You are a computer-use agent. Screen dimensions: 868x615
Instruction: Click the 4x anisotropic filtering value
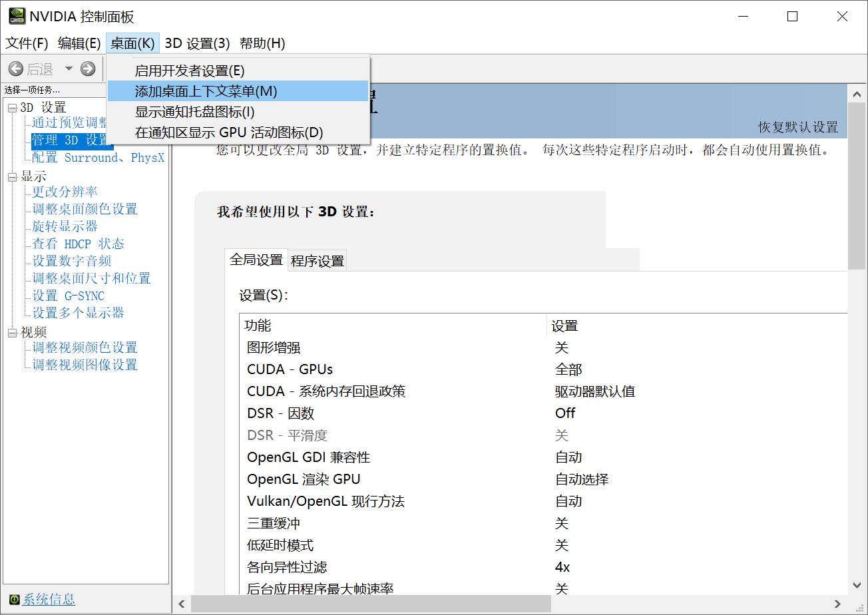click(x=562, y=567)
